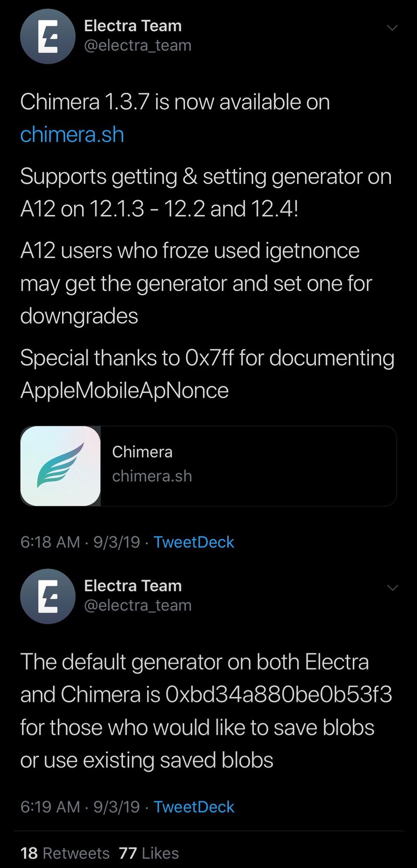Select the 6:18 AM · 9/3/19 timestamp
This screenshot has width=417, height=868.
(80, 542)
